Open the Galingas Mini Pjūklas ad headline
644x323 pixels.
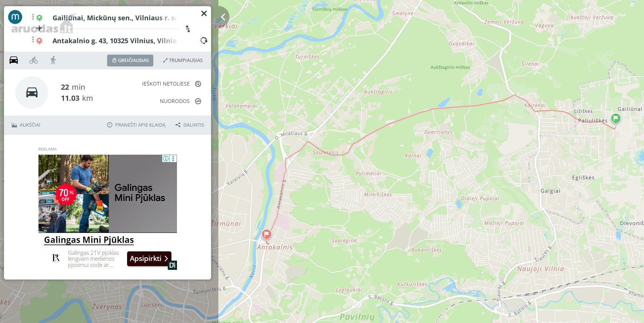click(x=89, y=240)
